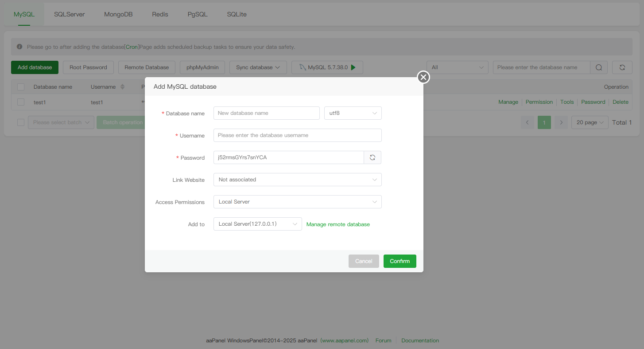Switch to the MongoDB tab
Viewport: 644px width, 349px height.
click(x=118, y=14)
